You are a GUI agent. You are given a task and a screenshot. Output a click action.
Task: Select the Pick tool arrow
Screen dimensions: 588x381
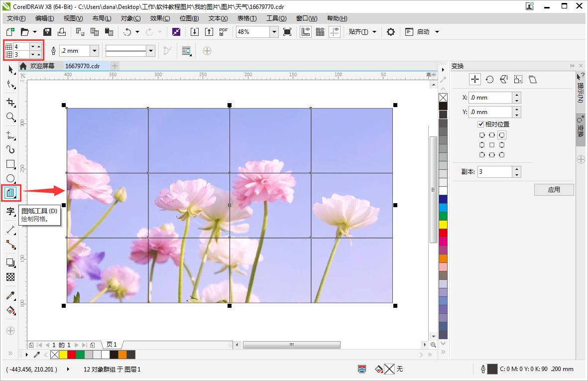pyautogui.click(x=10, y=70)
